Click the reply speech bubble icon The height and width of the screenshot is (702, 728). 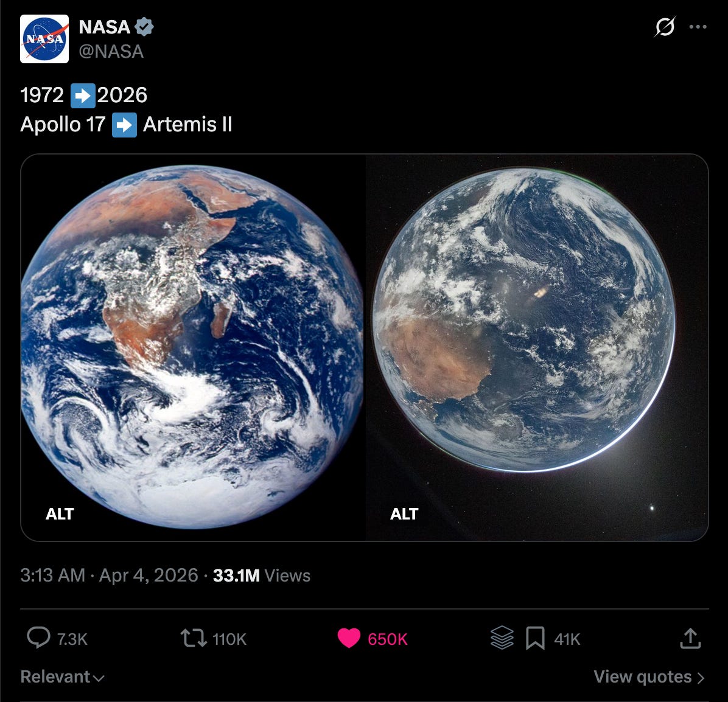click(x=38, y=638)
